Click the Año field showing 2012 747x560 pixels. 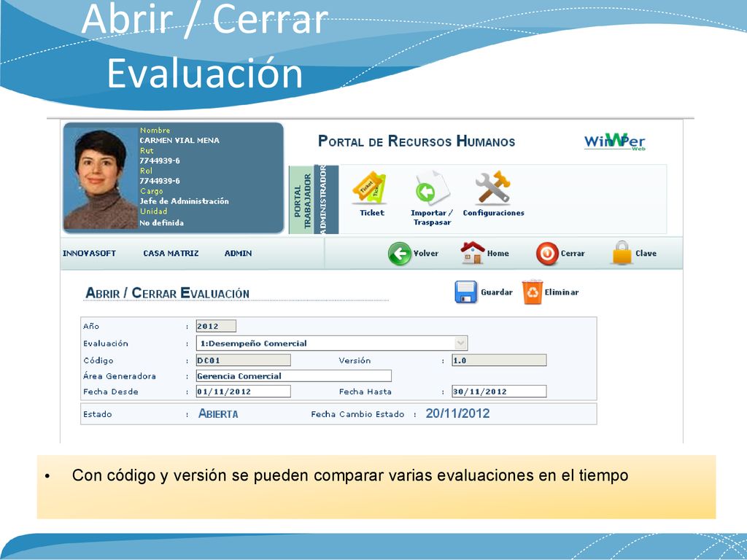coord(216,326)
